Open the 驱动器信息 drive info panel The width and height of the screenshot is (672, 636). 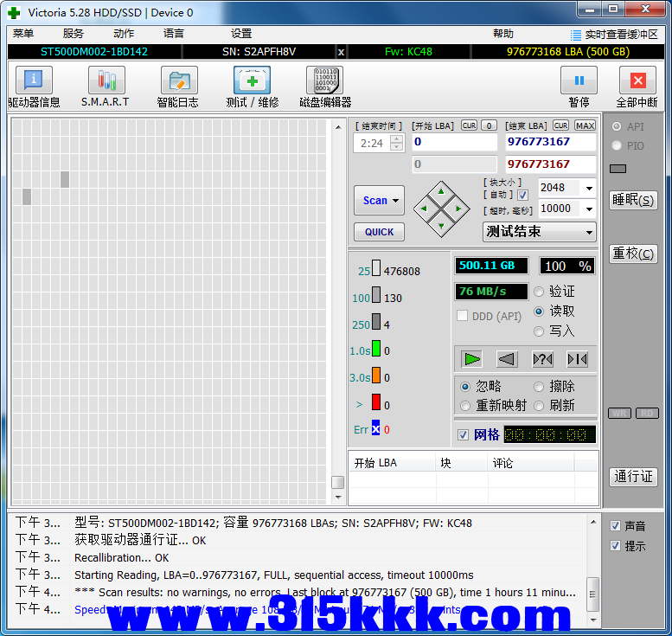[x=34, y=80]
